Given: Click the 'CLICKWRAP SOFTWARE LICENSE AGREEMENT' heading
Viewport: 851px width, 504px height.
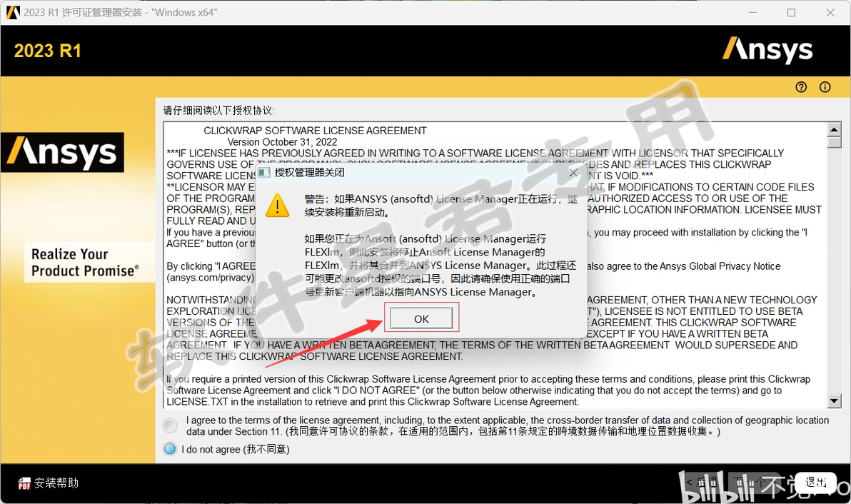Looking at the screenshot, I should pos(315,131).
